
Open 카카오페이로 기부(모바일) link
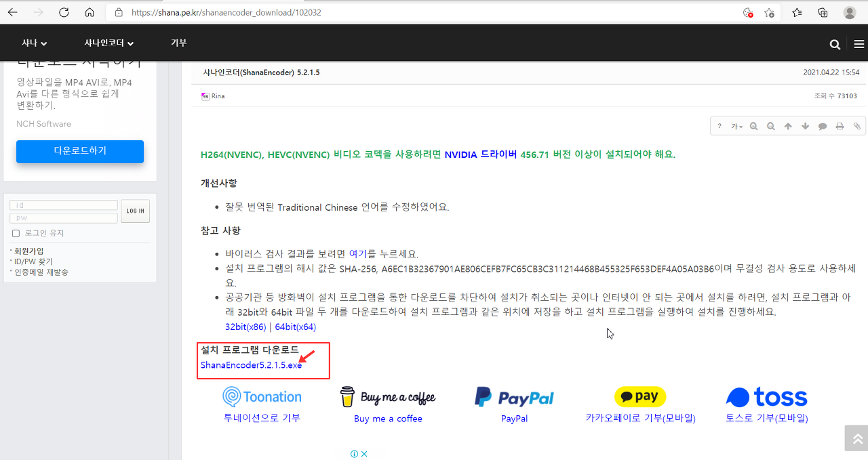640,418
